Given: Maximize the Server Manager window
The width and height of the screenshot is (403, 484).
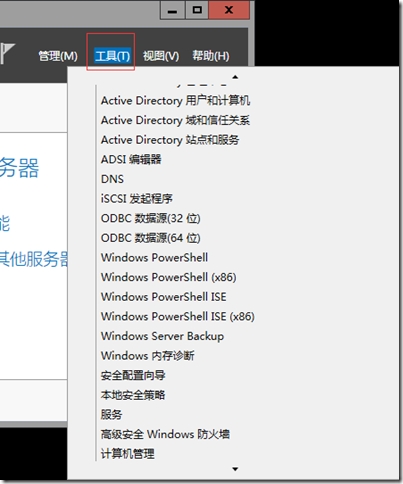Looking at the screenshot, I should point(197,10).
